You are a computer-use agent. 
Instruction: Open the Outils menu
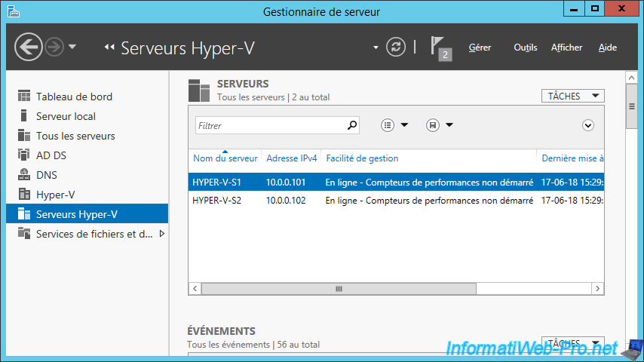point(526,48)
